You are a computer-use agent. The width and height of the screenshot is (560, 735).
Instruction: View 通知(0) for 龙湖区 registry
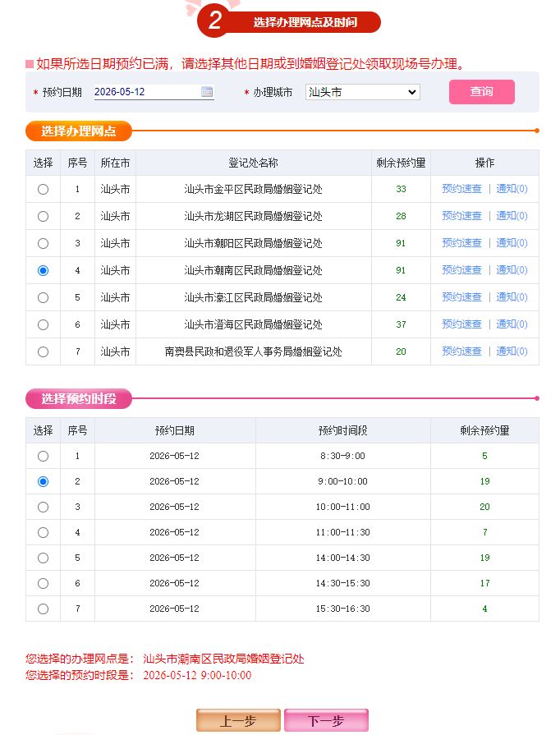pos(512,216)
